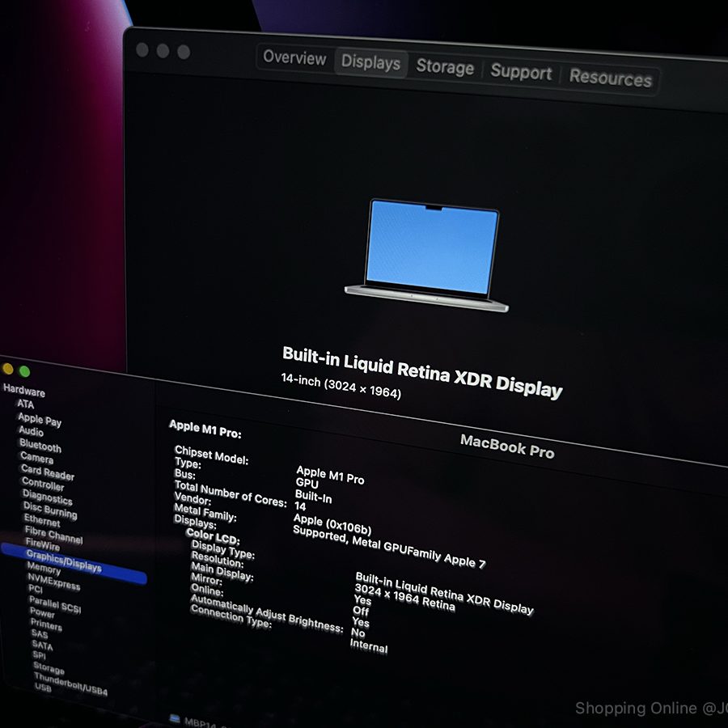Select Apple Pay in the sidebar
This screenshot has width=728, height=728.
coord(40,420)
